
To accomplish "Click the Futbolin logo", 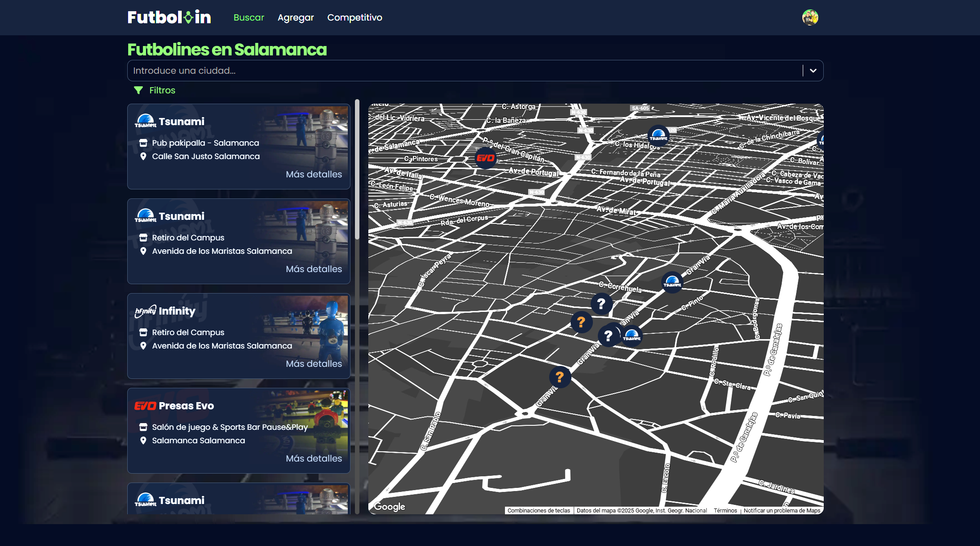I will tap(169, 17).
